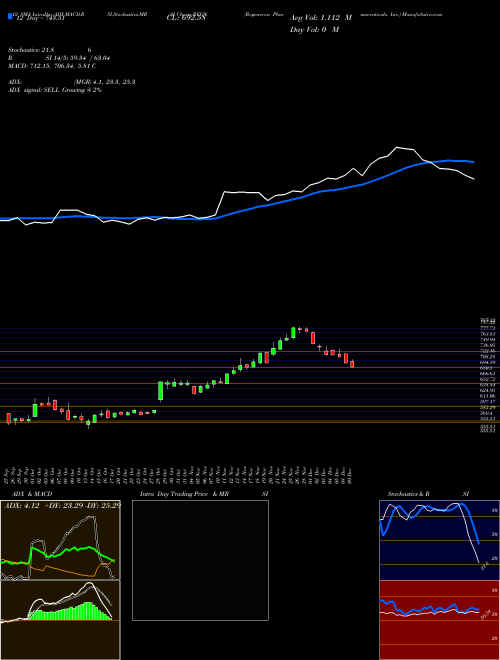Click the 'Stochastics & R' panel title
Viewport: 500px width, 660px height.
tap(409, 494)
